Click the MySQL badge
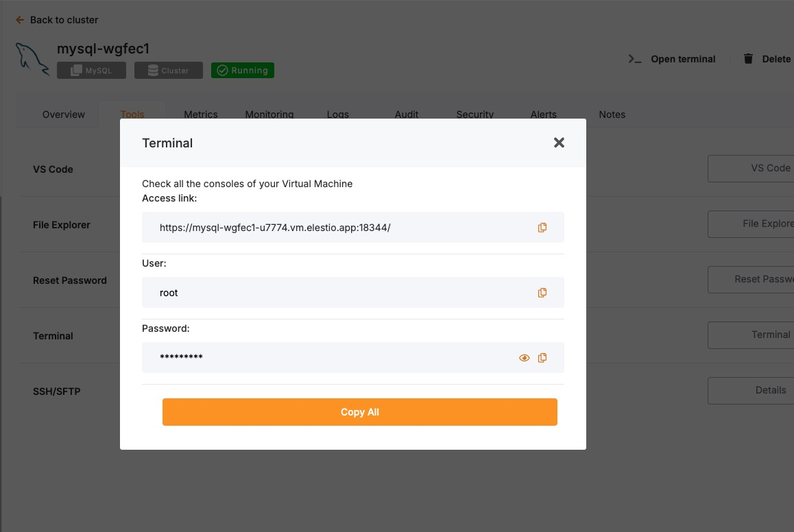This screenshot has height=532, width=794. [x=91, y=71]
